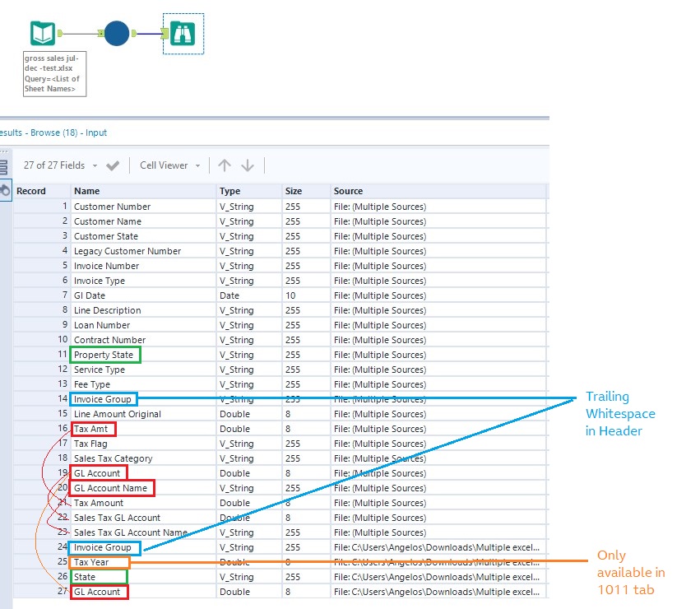Click the blue circle macro tool
The width and height of the screenshot is (700, 609).
(117, 34)
